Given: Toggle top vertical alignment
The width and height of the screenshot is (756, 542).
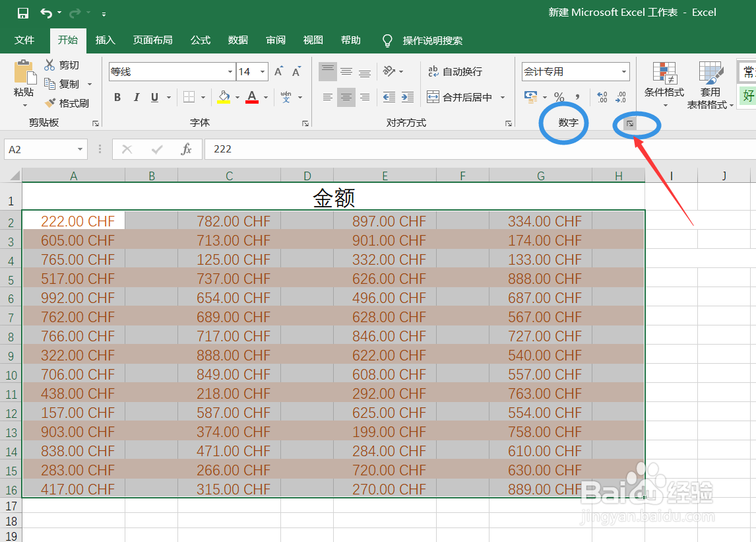Looking at the screenshot, I should 327,71.
